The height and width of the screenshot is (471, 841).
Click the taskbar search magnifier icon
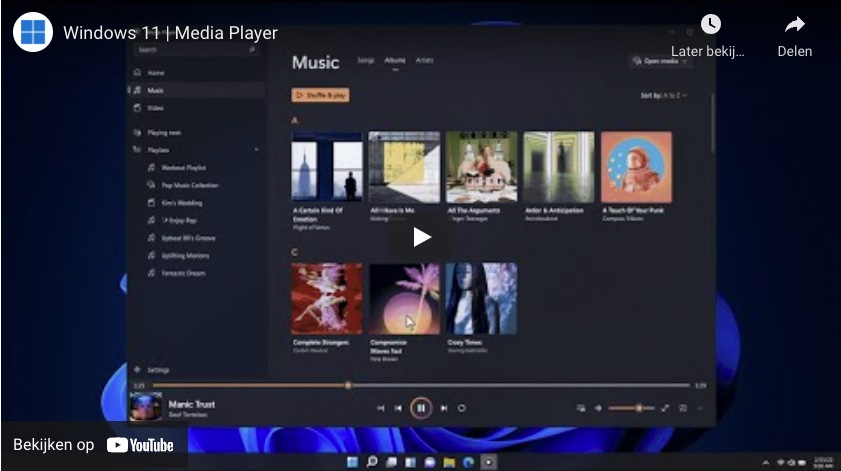(x=371, y=462)
